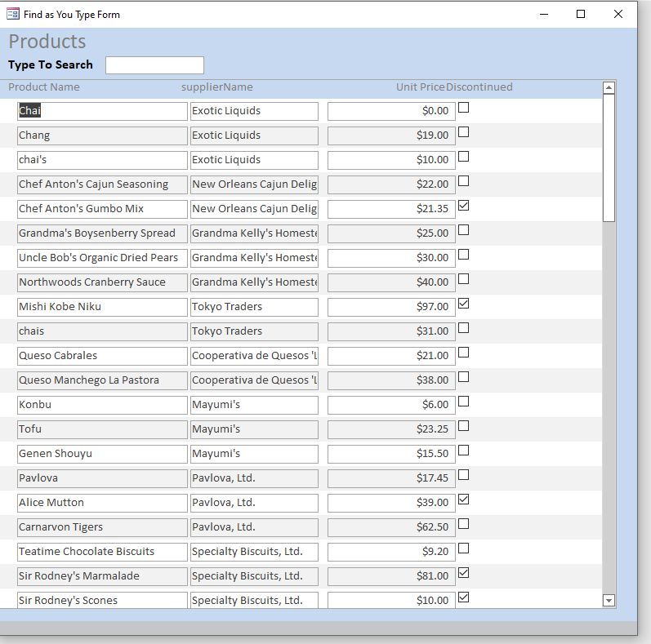Select the Chang product name field
Screen dimensions: 651x644
click(102, 135)
